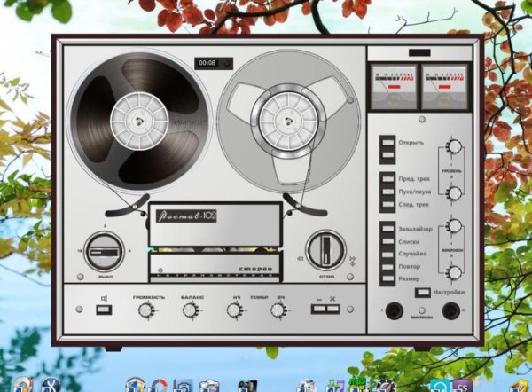The height and width of the screenshot is (392, 532).
Task: Click the НЧ bass tone knob
Action: 233,310
